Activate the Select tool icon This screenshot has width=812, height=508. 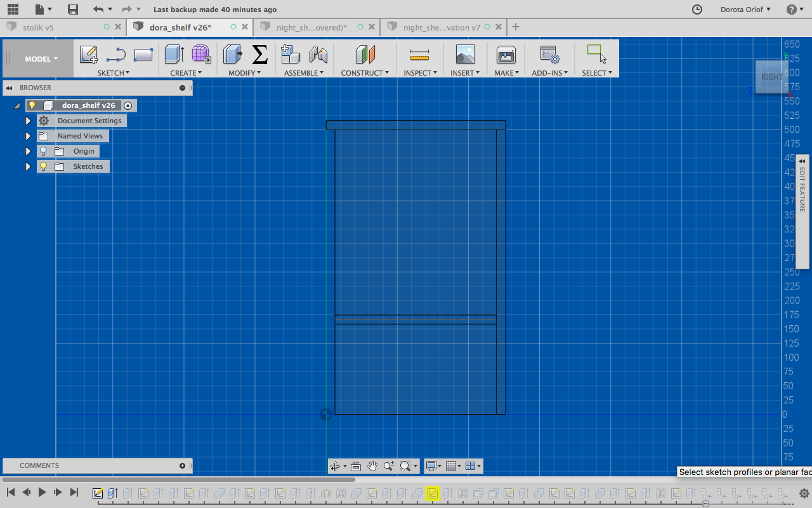click(596, 55)
